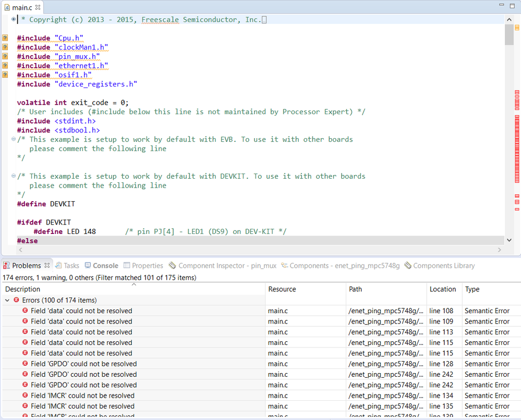521x420 pixels.
Task: Click warning marker beside ethernet1.h include
Action: click(5, 66)
